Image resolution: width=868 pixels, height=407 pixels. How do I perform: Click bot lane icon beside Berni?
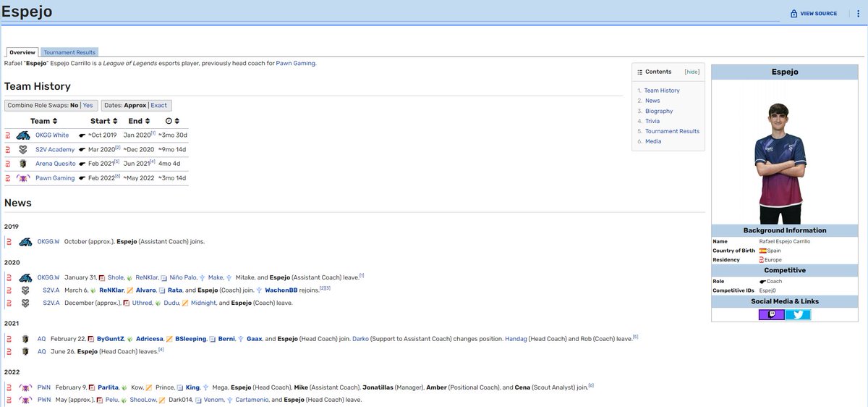coord(212,338)
